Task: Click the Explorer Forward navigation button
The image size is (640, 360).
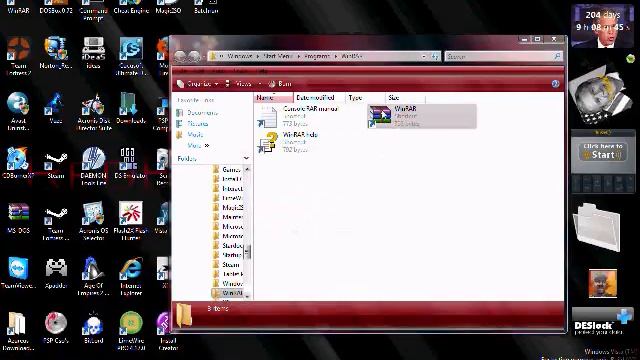Action: (x=194, y=56)
